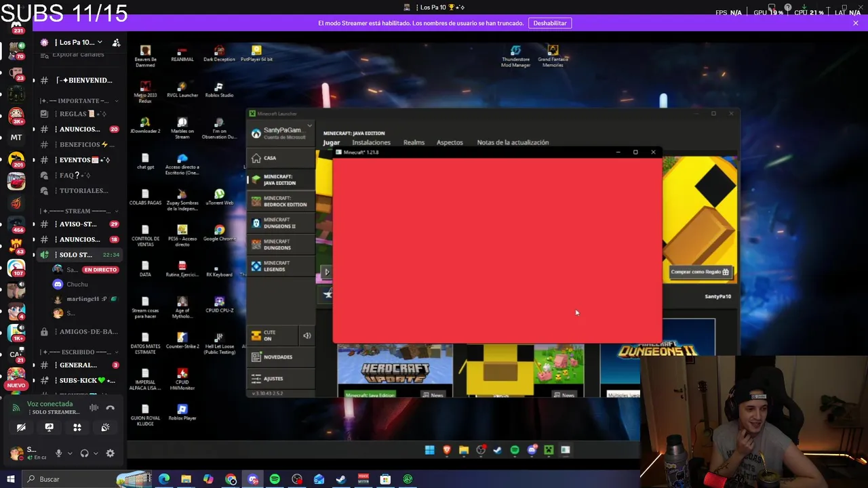Open the EVENTOS channel
This screenshot has width=868, height=488.
pos(78,160)
